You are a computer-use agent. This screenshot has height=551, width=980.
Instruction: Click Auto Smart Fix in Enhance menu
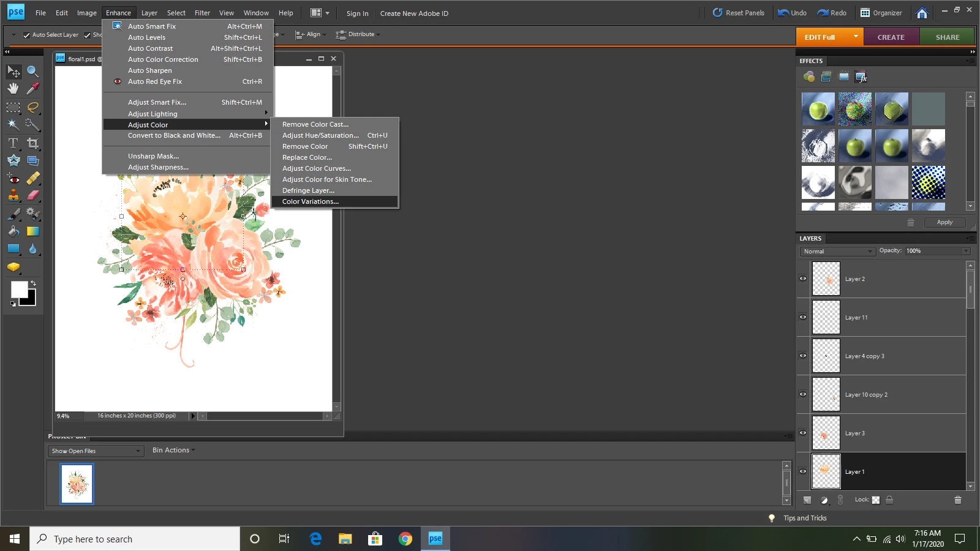(187, 26)
